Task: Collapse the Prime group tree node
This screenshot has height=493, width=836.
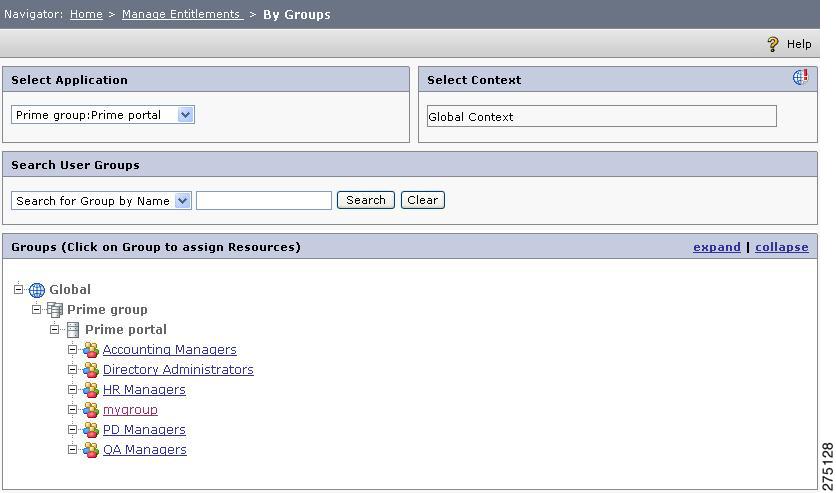Action: (x=36, y=309)
